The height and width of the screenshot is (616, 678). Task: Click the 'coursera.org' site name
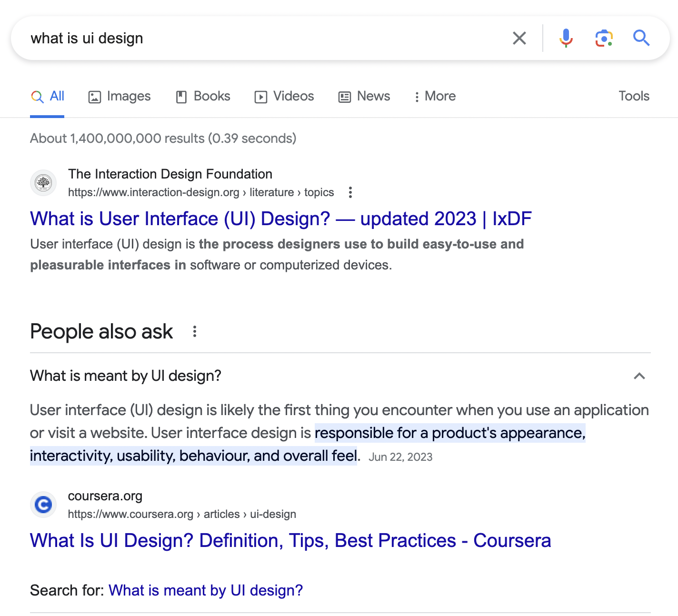tap(105, 496)
